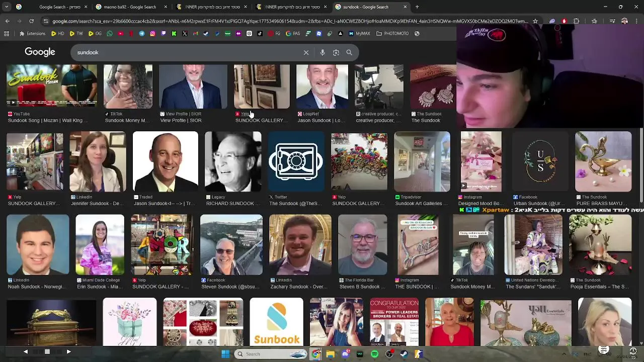Viewport: 644px width, 362px height.
Task: Open the Telegram bookmark icon
Action: [x=141, y=34]
